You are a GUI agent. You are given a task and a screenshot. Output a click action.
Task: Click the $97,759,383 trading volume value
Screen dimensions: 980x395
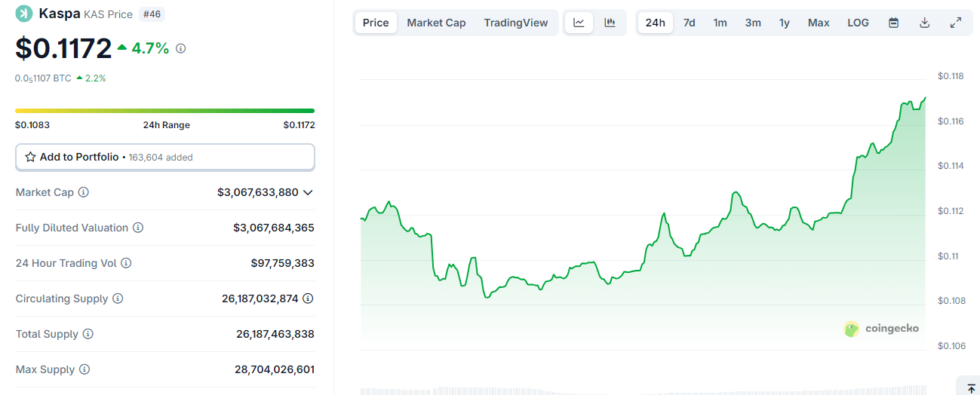283,263
